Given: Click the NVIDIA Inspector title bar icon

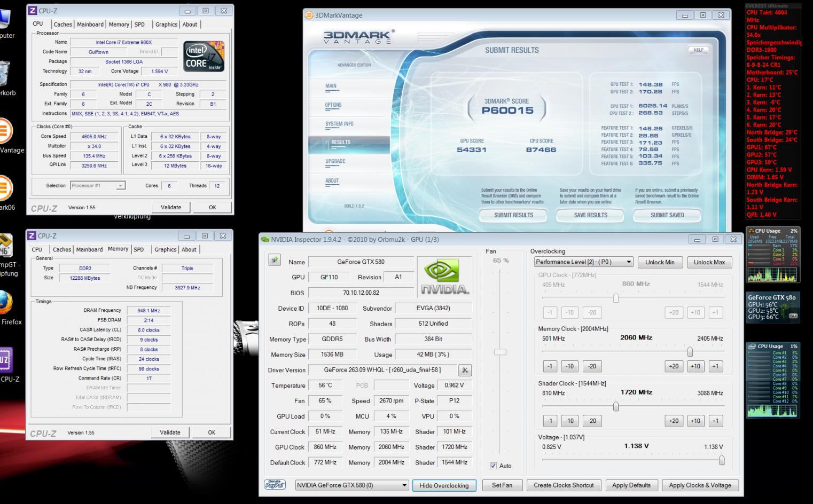Looking at the screenshot, I should (265, 239).
